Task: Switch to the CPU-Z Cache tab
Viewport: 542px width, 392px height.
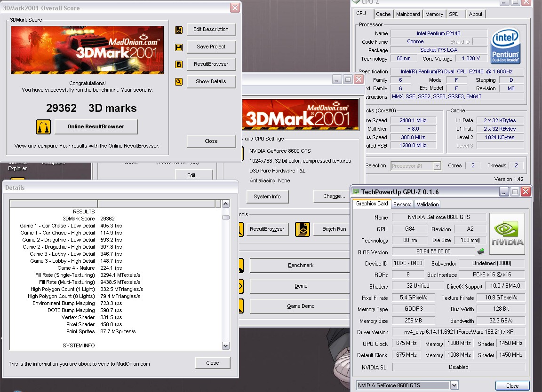Action: point(383,14)
